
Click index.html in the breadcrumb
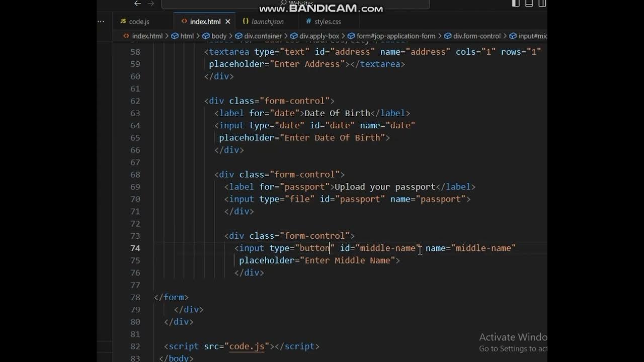(147, 36)
